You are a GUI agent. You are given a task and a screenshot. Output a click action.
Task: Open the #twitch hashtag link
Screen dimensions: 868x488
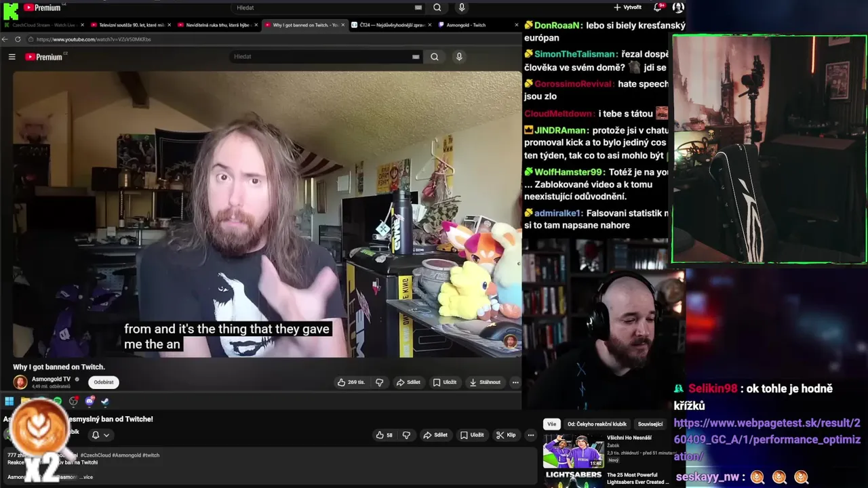click(151, 455)
